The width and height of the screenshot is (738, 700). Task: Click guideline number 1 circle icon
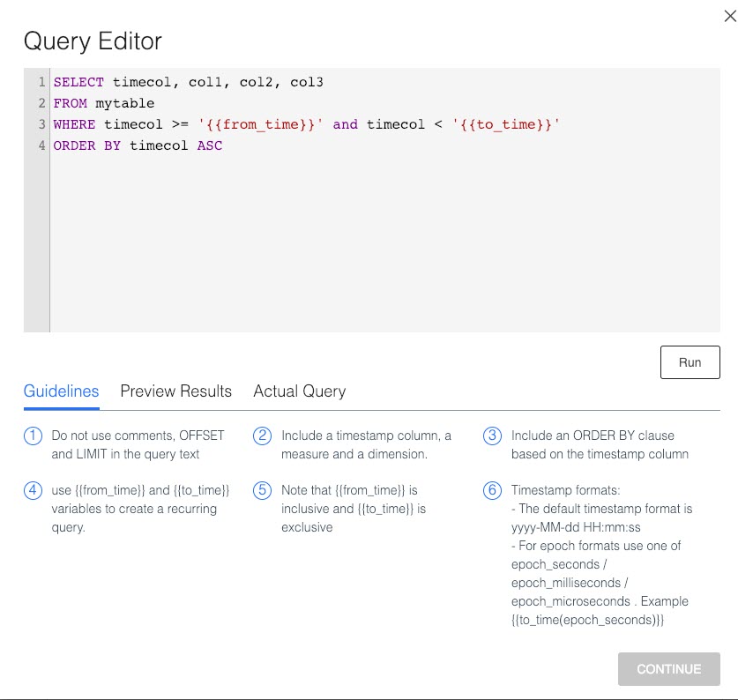tap(34, 436)
